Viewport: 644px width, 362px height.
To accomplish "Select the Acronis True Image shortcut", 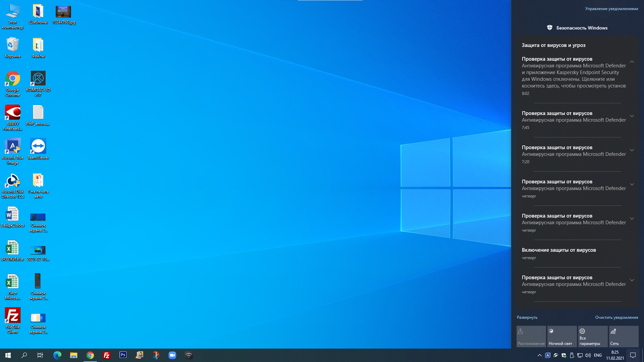I will [x=13, y=152].
